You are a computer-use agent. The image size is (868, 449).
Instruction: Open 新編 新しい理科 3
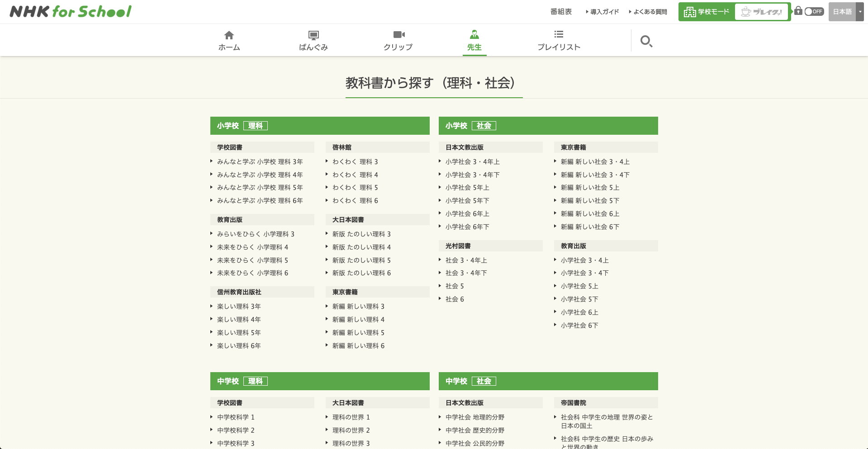pos(358,307)
